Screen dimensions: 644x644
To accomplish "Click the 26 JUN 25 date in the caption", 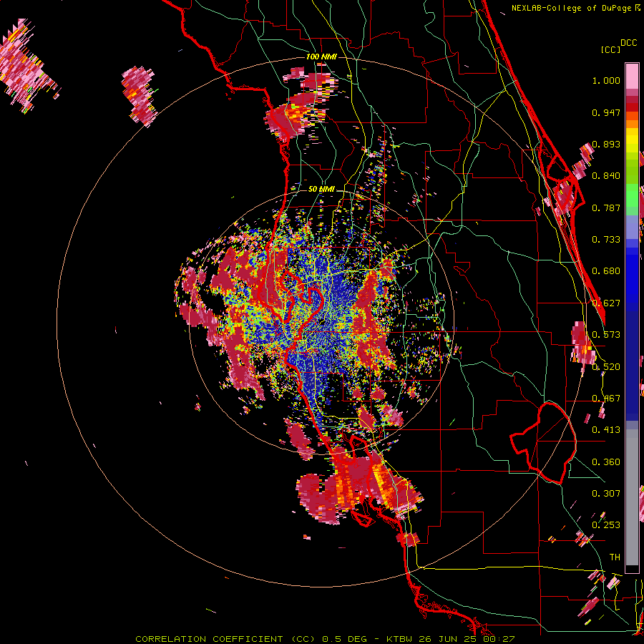I will [x=449, y=639].
